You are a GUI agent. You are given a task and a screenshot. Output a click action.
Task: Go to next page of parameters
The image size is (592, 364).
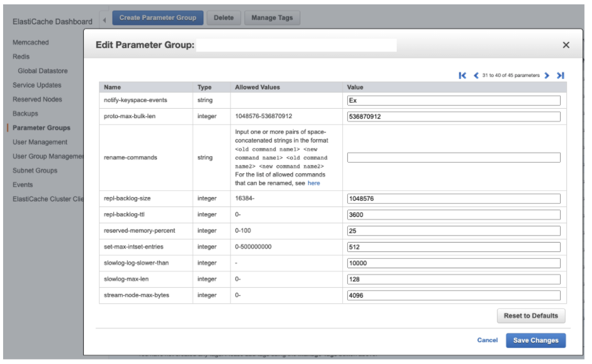547,76
